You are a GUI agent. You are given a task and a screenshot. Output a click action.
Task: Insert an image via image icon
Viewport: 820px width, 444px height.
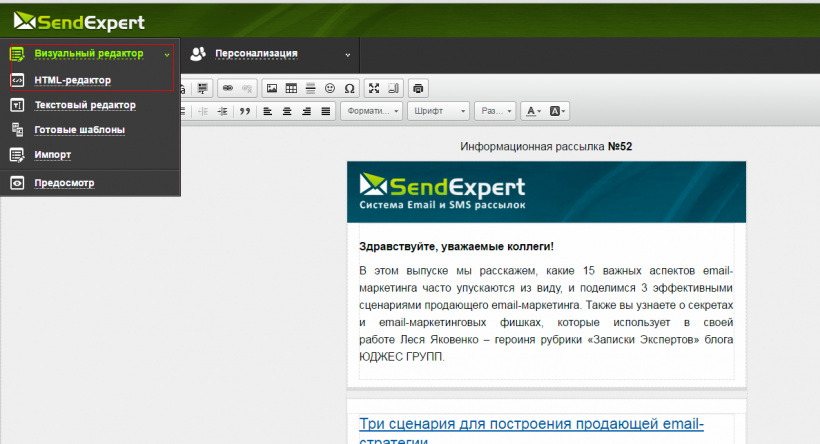(x=272, y=88)
